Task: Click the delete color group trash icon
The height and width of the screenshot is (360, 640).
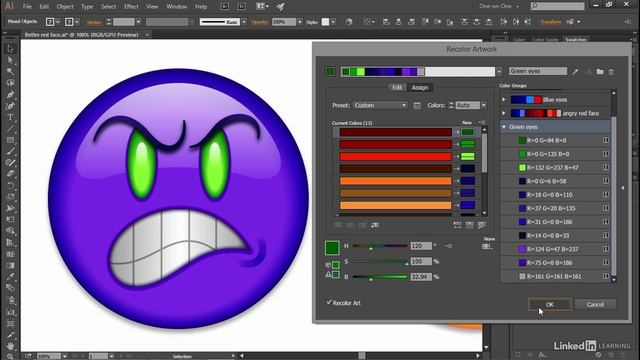Action: (x=611, y=72)
